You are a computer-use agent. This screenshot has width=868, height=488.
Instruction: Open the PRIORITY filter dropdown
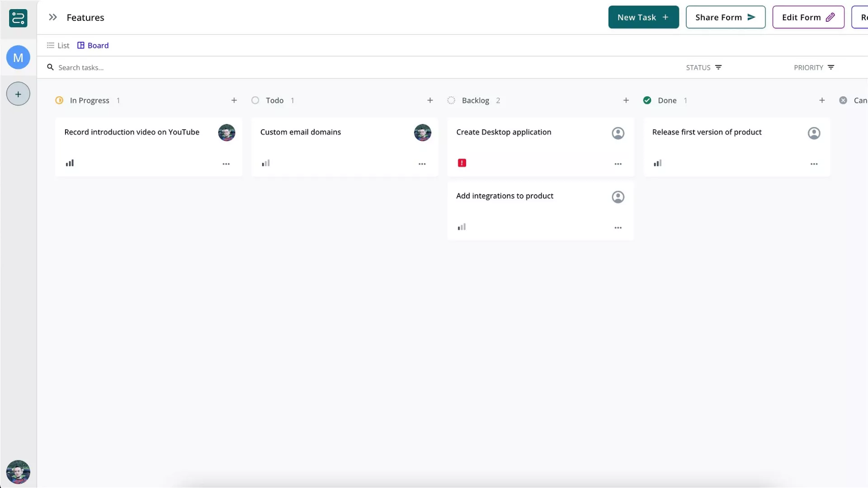pyautogui.click(x=814, y=67)
